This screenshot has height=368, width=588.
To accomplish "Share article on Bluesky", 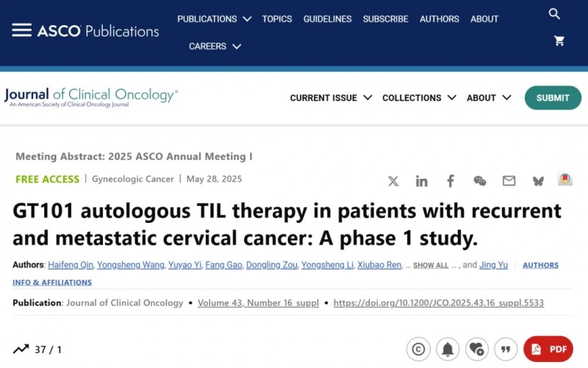I will click(538, 181).
